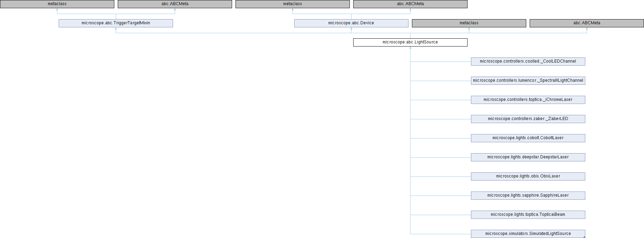The width and height of the screenshot is (644, 238).
Task: Click abc.ABCMeta box that is parent of TriggerTargetMixin
Action: click(x=175, y=4)
